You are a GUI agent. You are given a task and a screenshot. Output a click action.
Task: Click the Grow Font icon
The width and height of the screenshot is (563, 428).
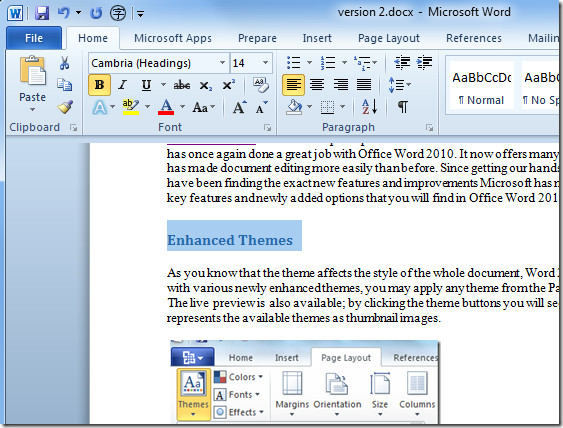(239, 107)
